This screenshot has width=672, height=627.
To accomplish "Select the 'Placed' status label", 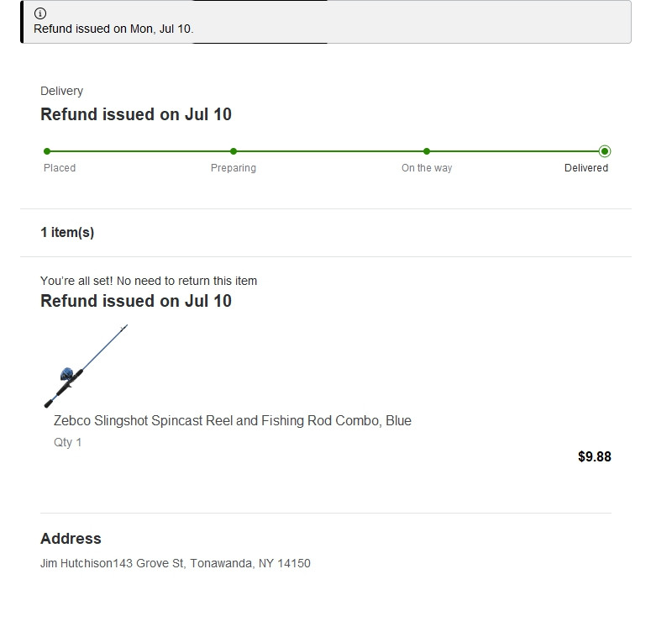I will coord(60,168).
